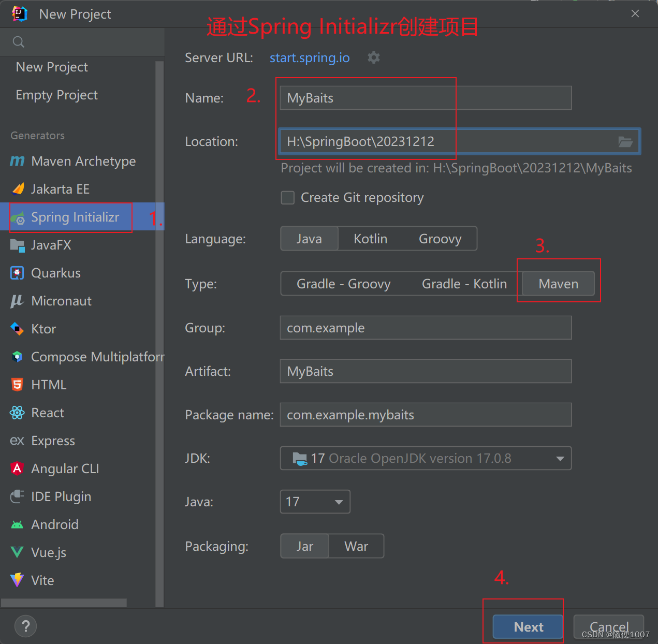The width and height of the screenshot is (658, 644).
Task: Click the Angular CLI red shield icon
Action: tap(18, 469)
